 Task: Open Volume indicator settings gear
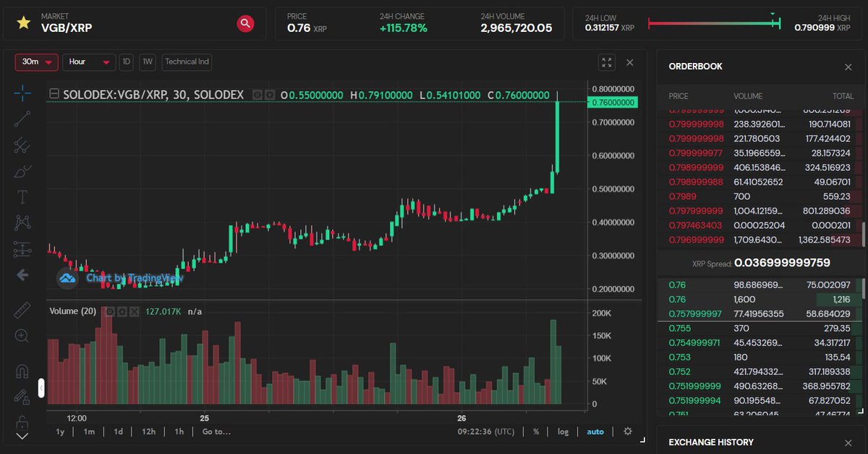(x=123, y=311)
